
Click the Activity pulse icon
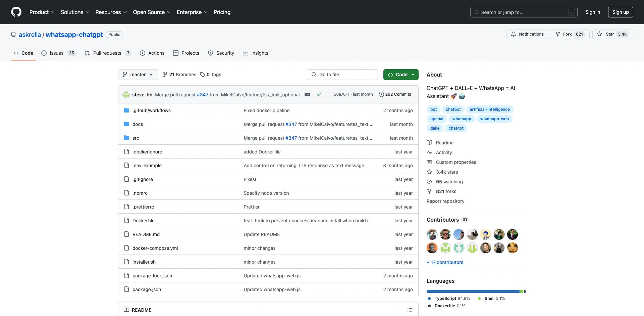(x=429, y=152)
